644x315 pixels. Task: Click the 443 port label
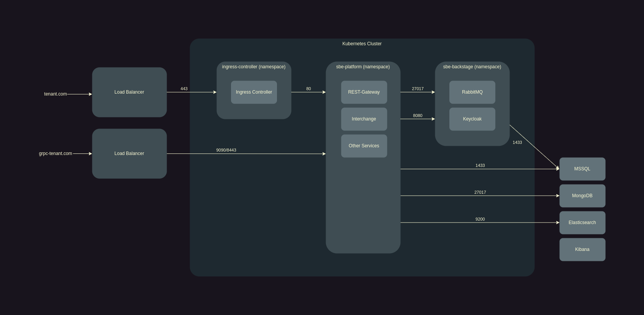(184, 89)
